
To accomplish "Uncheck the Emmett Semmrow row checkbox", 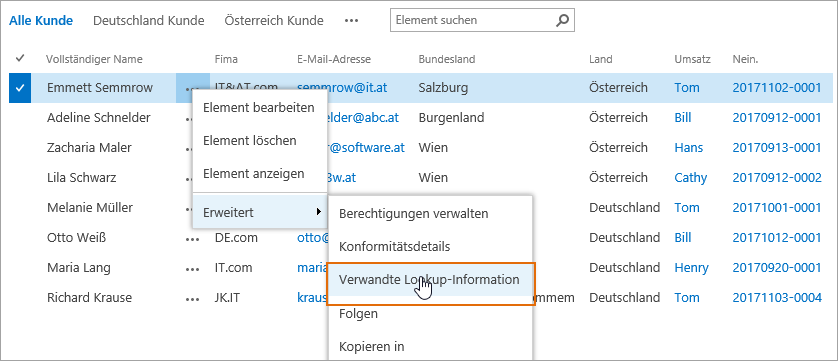I will (20, 88).
